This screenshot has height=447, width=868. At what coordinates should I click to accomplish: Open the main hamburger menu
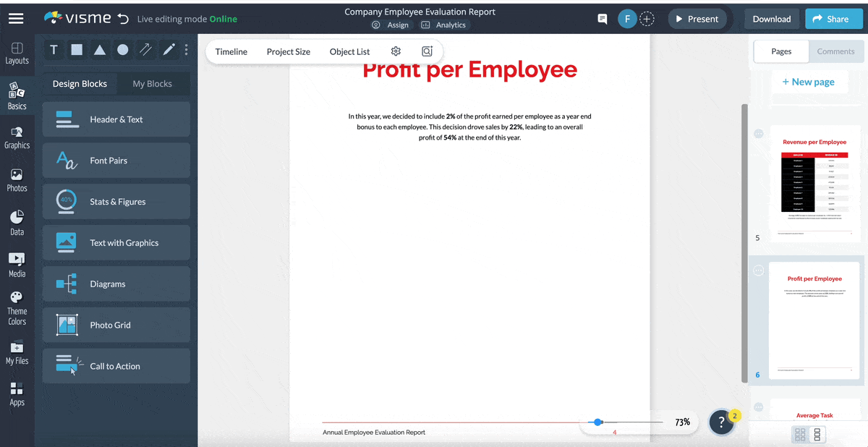16,18
